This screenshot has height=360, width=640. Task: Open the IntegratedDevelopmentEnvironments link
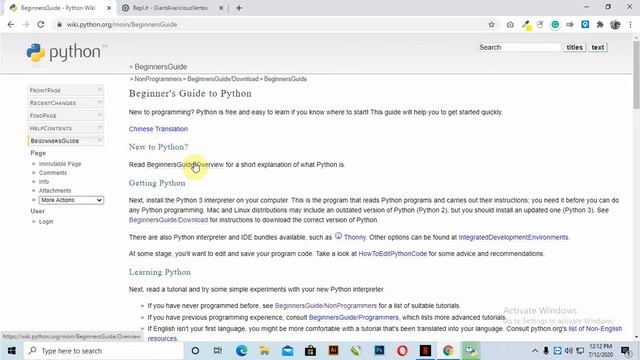(513, 237)
